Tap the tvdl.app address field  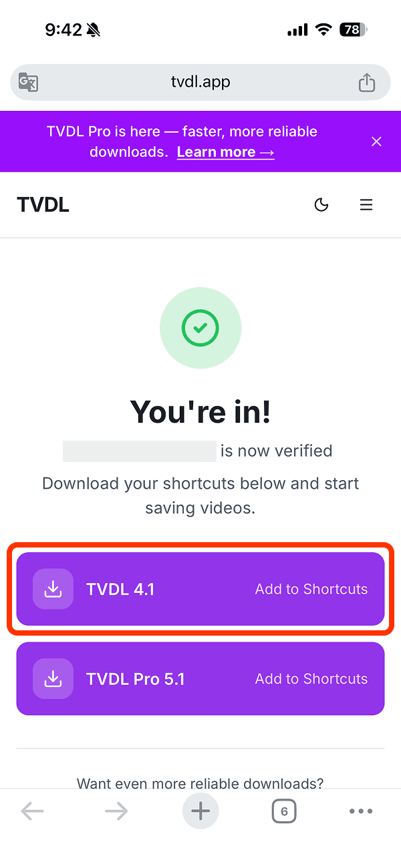[x=200, y=82]
